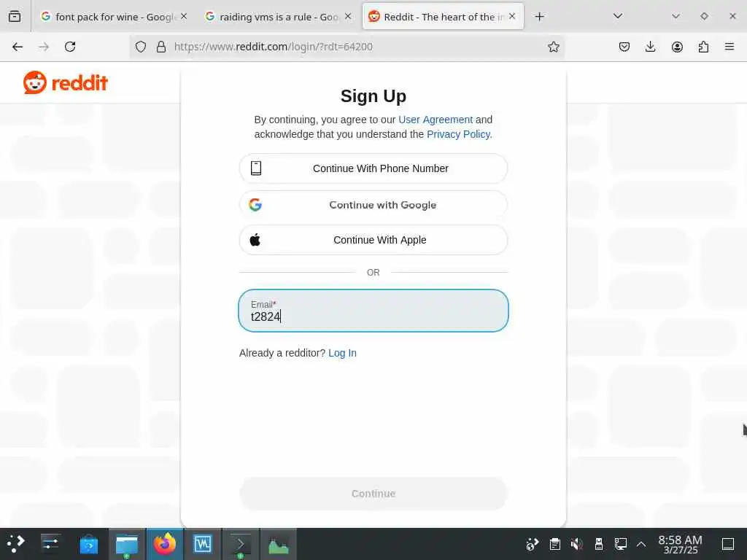Expand the list all tabs dropdown
747x560 pixels.
click(x=618, y=16)
